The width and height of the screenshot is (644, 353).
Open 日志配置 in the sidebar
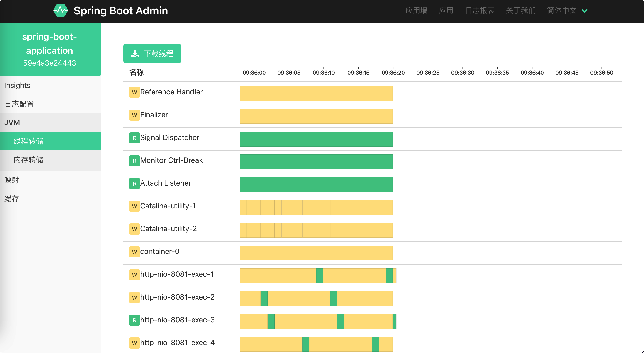coord(50,104)
